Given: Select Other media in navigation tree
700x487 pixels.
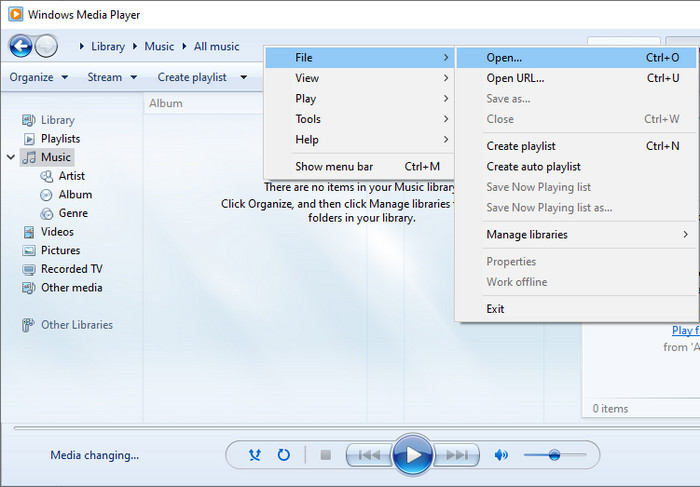Looking at the screenshot, I should tap(71, 288).
